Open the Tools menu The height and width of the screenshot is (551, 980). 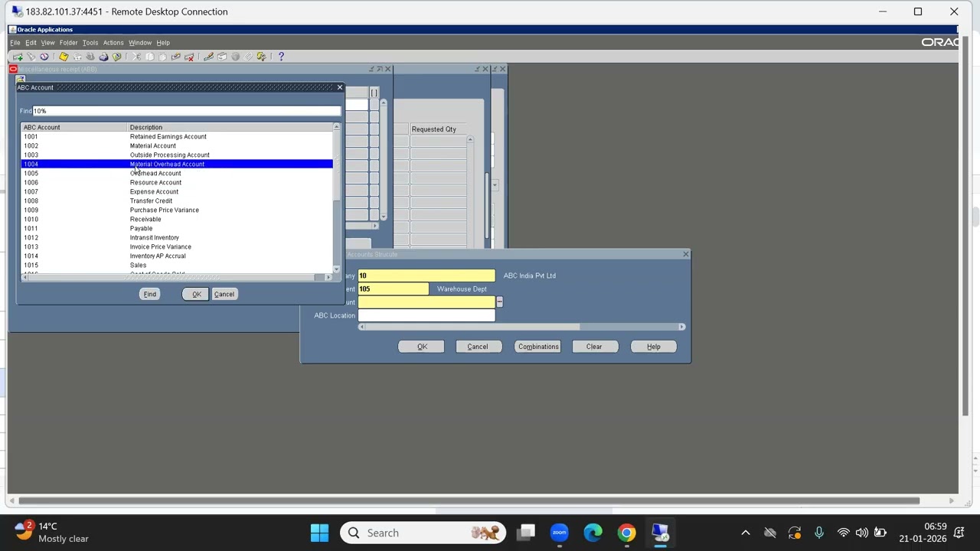[90, 43]
